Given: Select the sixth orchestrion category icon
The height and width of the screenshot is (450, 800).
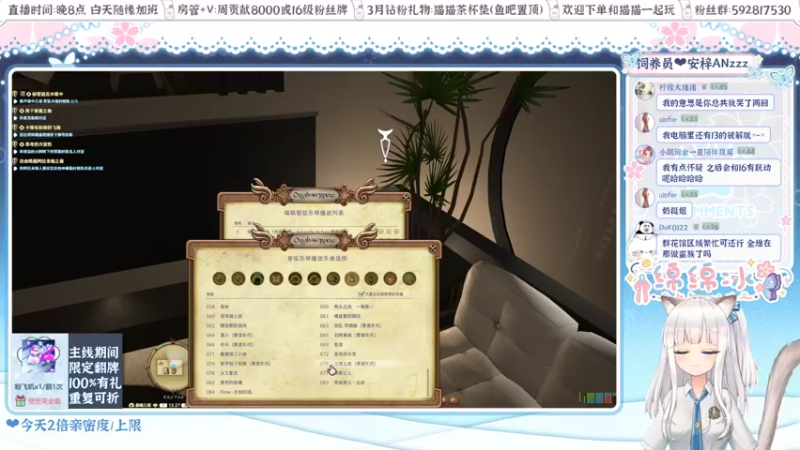Looking at the screenshot, I should (314, 279).
